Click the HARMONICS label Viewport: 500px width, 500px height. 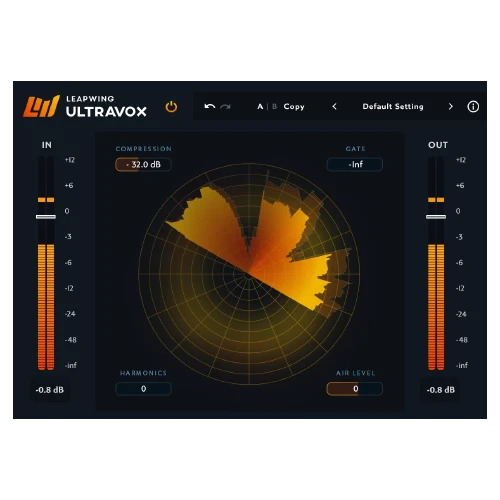click(x=143, y=373)
